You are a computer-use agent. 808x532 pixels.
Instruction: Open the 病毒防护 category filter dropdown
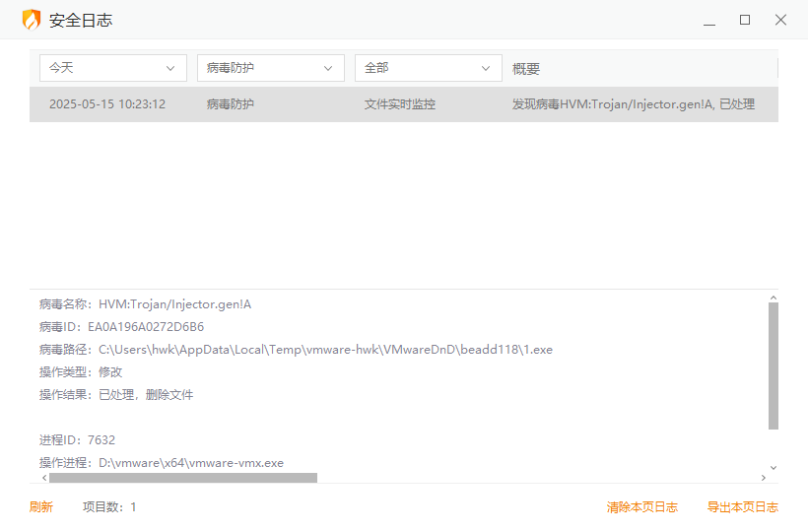[x=271, y=68]
